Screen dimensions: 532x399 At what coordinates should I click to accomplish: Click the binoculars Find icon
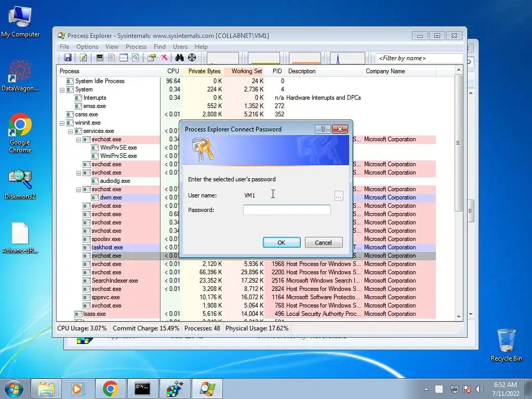tap(179, 58)
